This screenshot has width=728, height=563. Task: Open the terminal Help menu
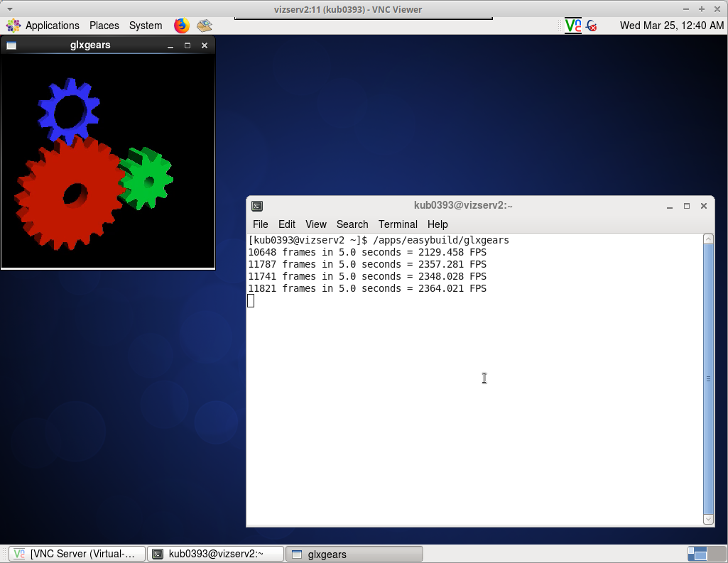[x=438, y=224]
